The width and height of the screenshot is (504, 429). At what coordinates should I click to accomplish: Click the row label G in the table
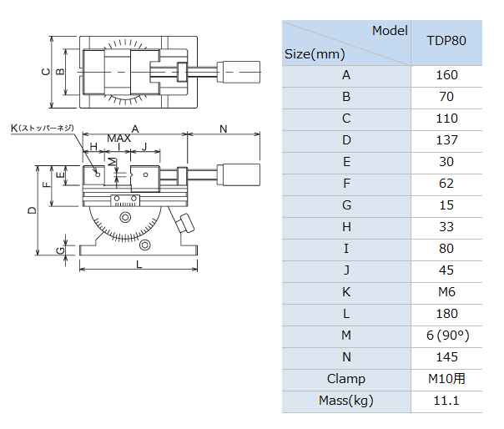click(346, 205)
